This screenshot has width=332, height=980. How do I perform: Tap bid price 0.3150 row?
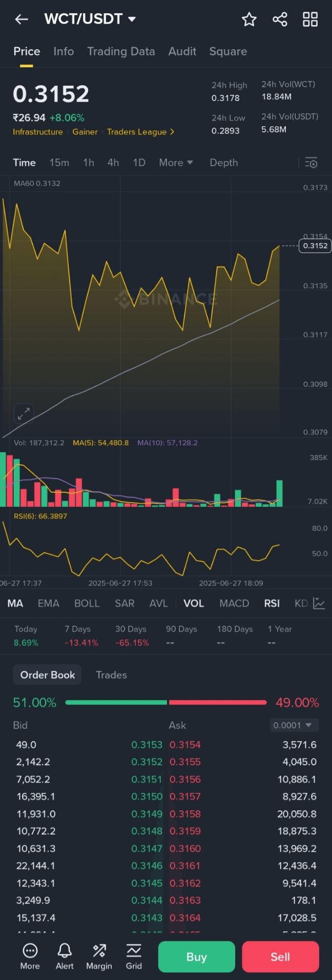[x=147, y=796]
